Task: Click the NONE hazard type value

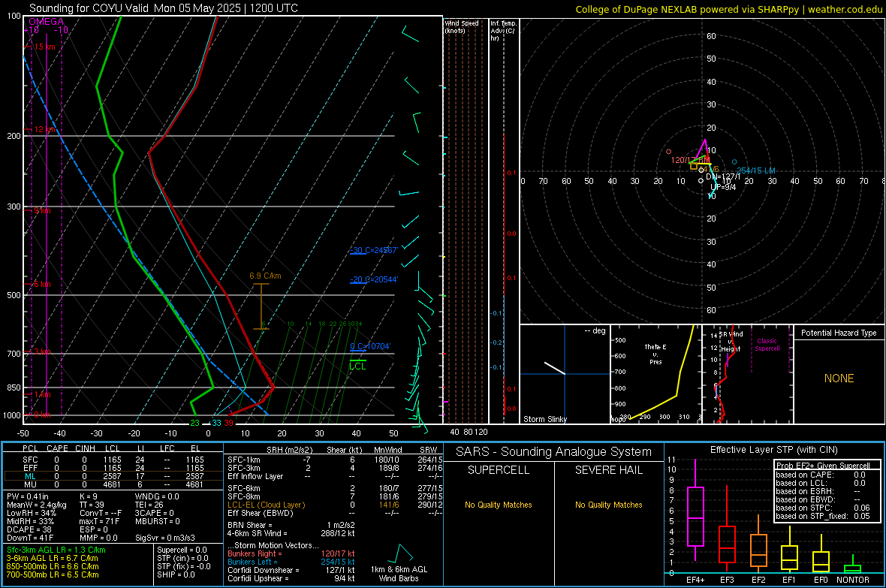Action: coord(839,378)
